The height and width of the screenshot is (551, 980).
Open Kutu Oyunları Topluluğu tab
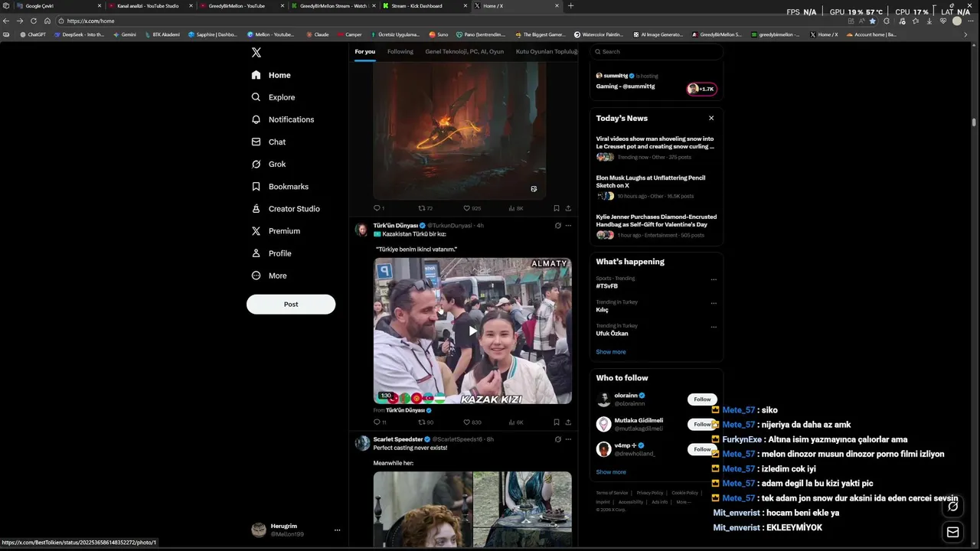(547, 51)
